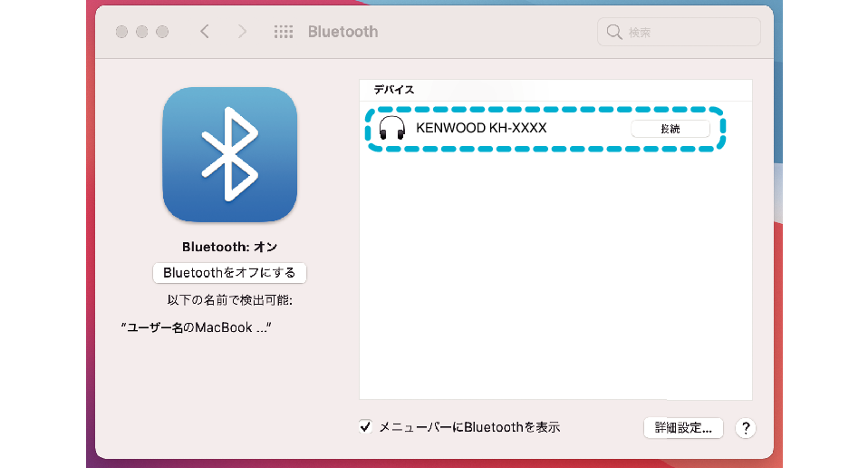Open the show-all preferences grid icon
The width and height of the screenshot is (868, 468).
(284, 32)
